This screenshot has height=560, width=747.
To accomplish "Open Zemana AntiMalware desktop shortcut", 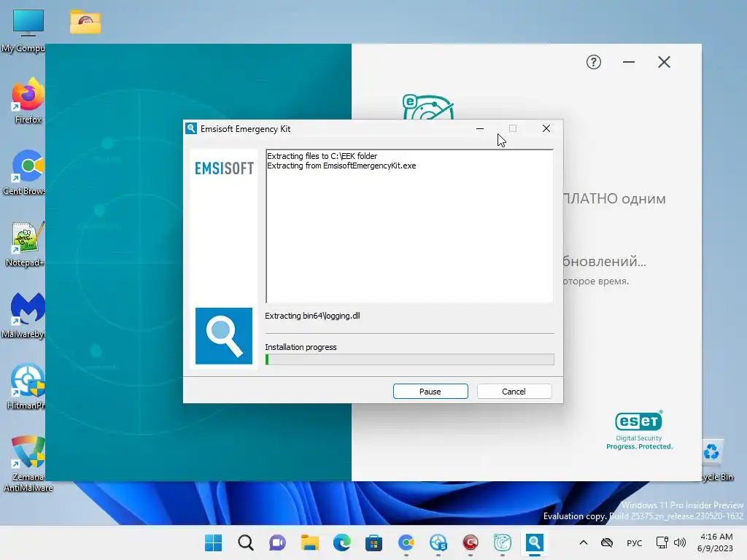I will (x=28, y=463).
